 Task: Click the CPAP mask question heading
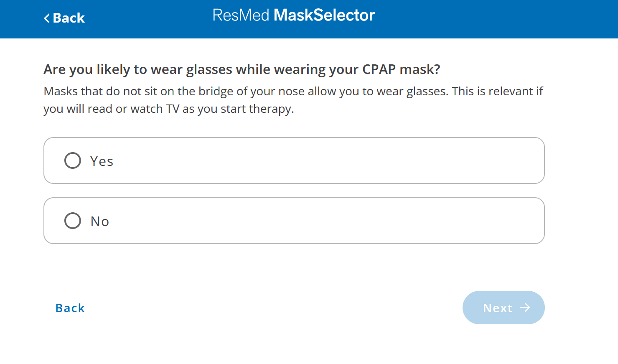pos(242,69)
